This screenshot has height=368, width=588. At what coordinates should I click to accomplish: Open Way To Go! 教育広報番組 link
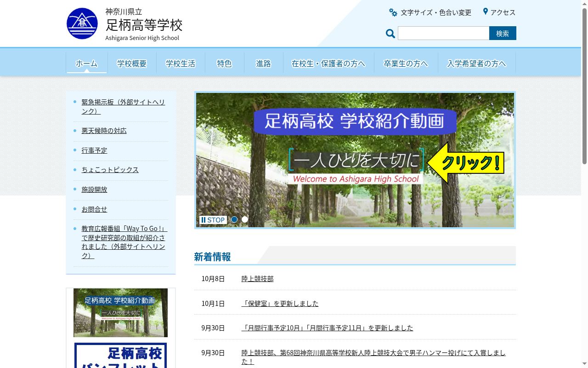124,242
